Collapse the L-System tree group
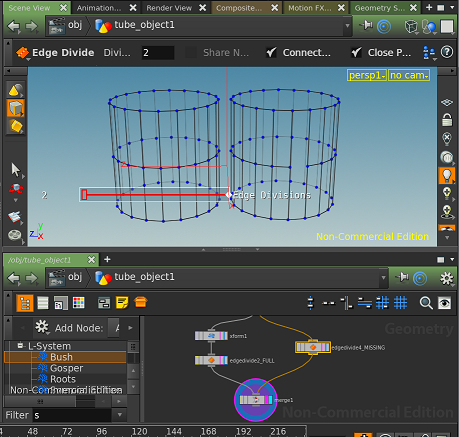This screenshot has height=437, width=459. [x=20, y=346]
